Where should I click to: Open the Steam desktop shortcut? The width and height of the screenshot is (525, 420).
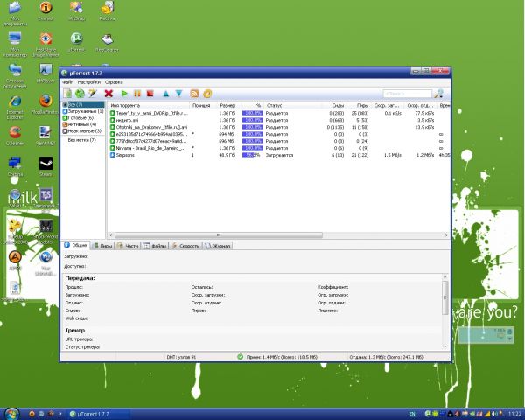(x=45, y=164)
